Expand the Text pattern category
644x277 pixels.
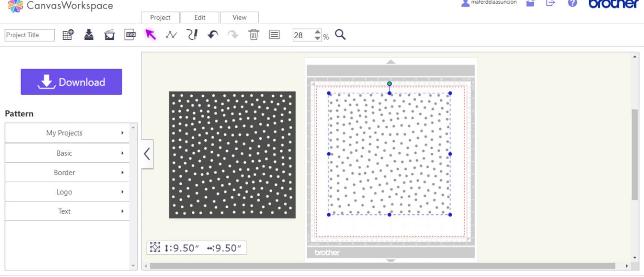click(x=67, y=211)
